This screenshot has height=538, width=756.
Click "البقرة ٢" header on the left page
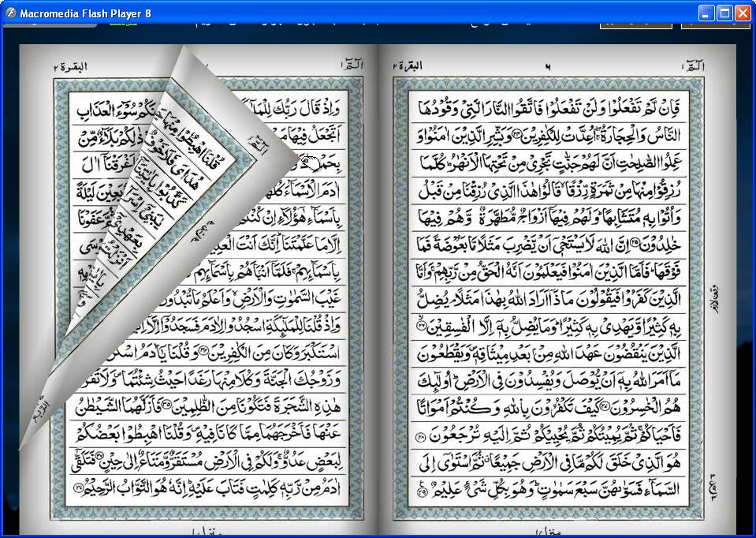click(x=70, y=67)
